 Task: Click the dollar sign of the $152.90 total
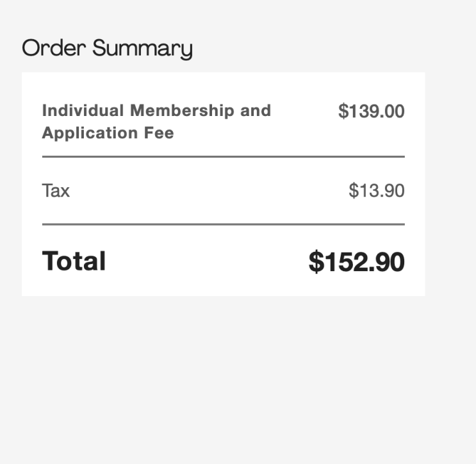316,262
